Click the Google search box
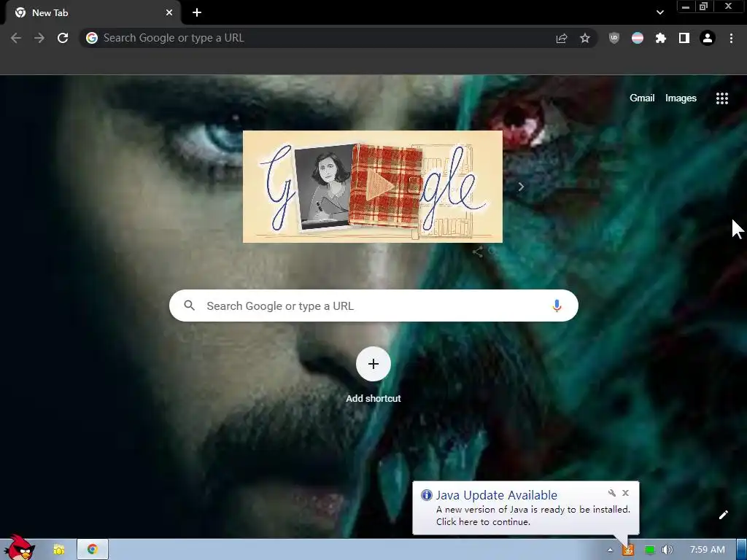Image resolution: width=747 pixels, height=560 pixels. pyautogui.click(x=373, y=306)
